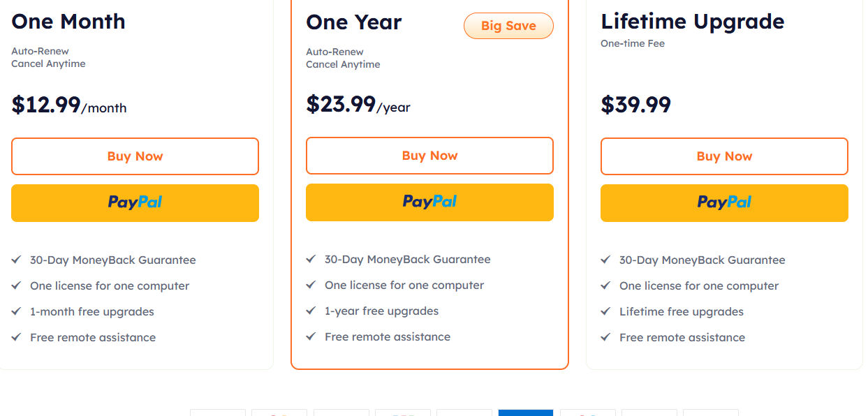Click Buy Now for the One Year plan
Viewport: 868px width, 416px height.
(429, 156)
